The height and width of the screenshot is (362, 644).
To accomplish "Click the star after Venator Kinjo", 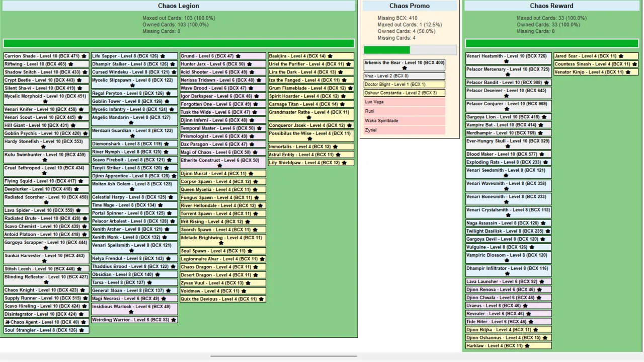I will [x=628, y=73].
